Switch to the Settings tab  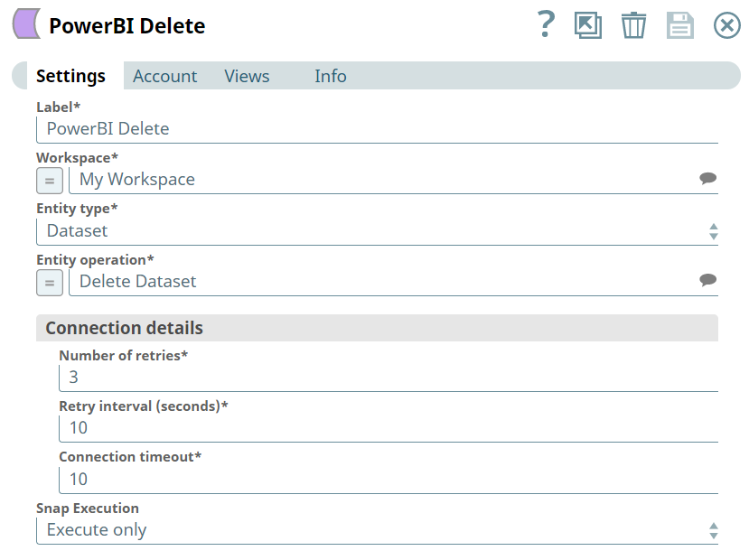pos(70,76)
